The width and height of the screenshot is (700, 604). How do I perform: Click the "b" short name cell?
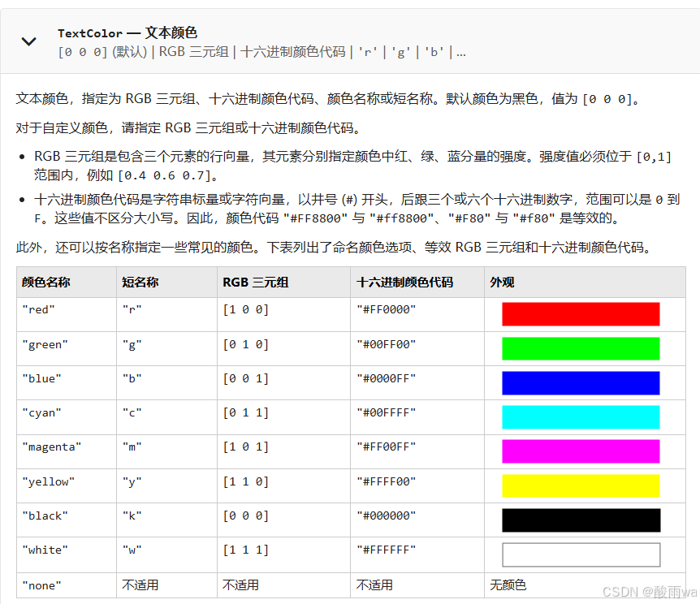coord(167,383)
